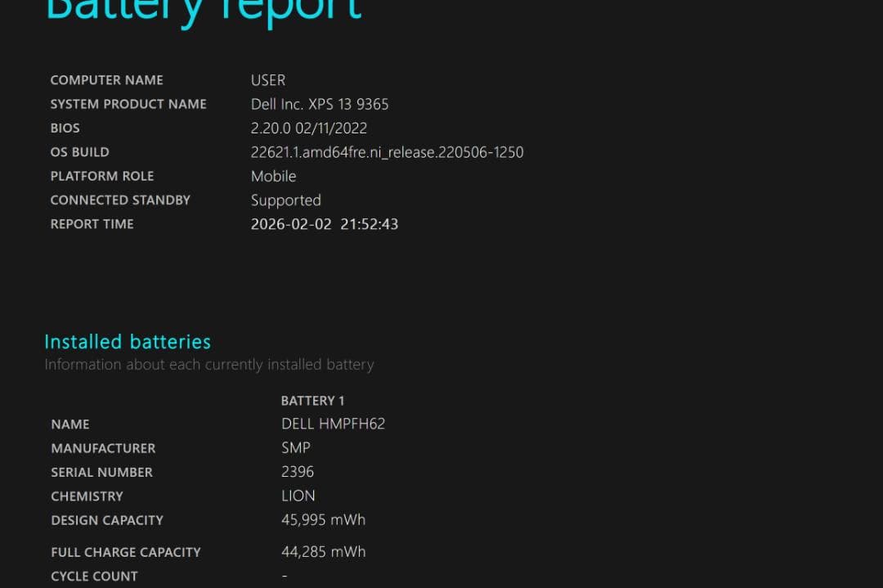The image size is (883, 588).
Task: Select the OS BUILD 22621.1 value
Action: [387, 152]
